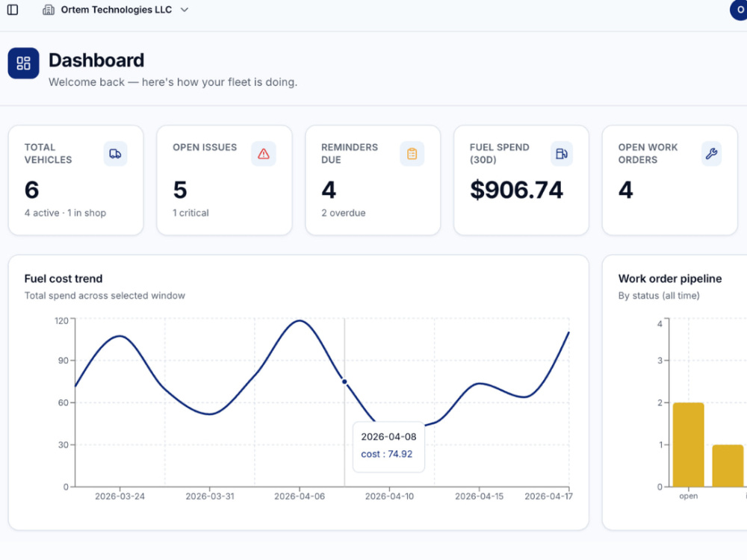Click the $906.74 fuel spend value
747x560 pixels.
[516, 190]
